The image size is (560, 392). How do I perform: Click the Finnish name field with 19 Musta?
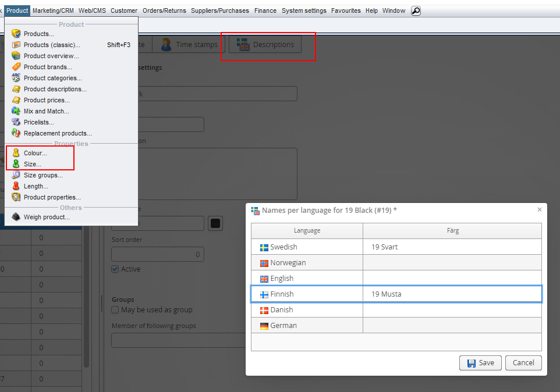[x=452, y=294]
